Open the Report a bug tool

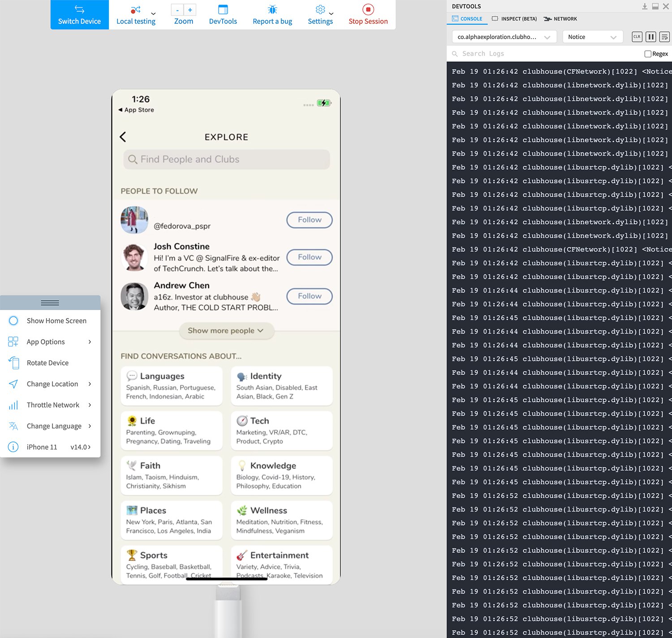pos(272,15)
